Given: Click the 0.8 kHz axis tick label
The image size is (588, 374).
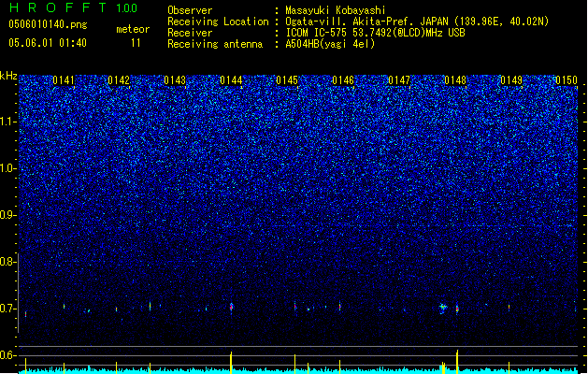Looking at the screenshot, I should [8, 262].
